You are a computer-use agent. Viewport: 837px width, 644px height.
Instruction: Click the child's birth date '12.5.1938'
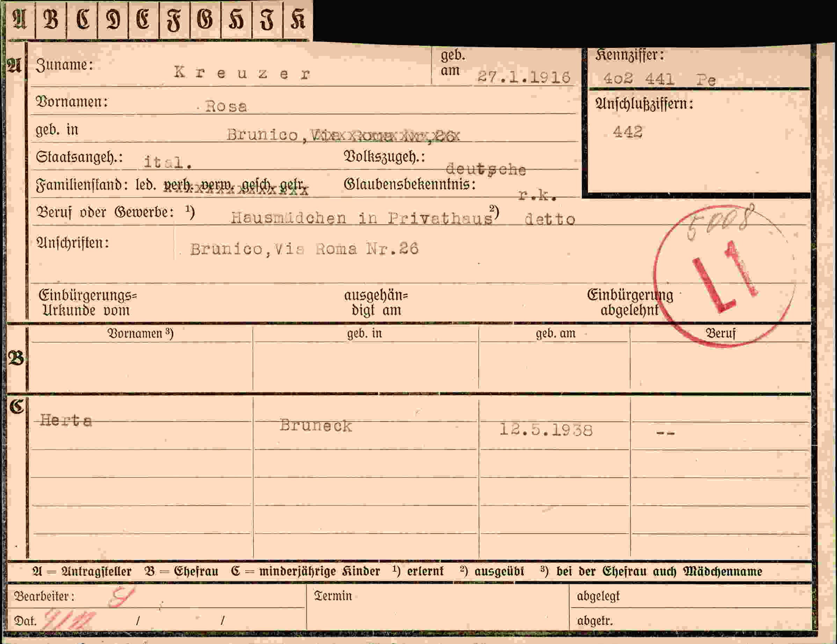pos(546,430)
